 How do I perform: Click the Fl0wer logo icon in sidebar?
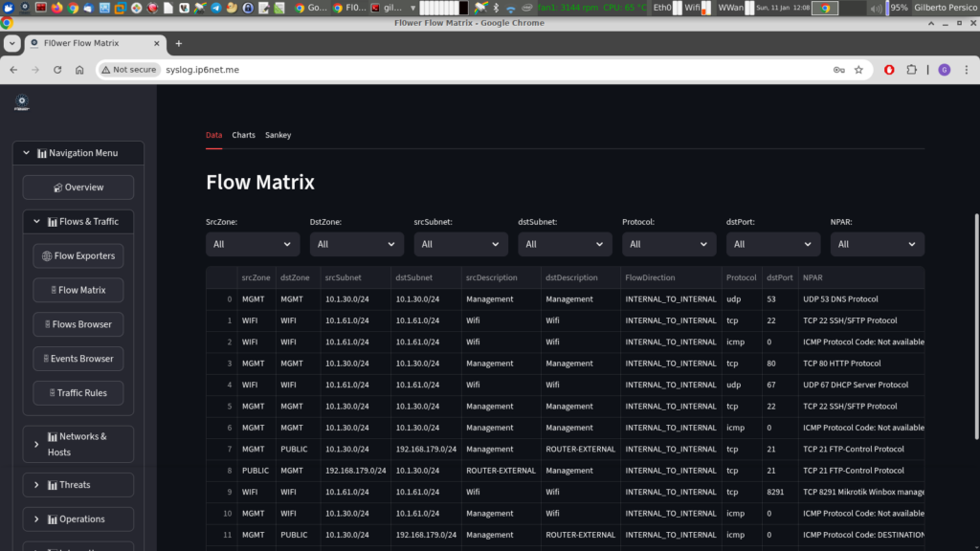point(22,102)
